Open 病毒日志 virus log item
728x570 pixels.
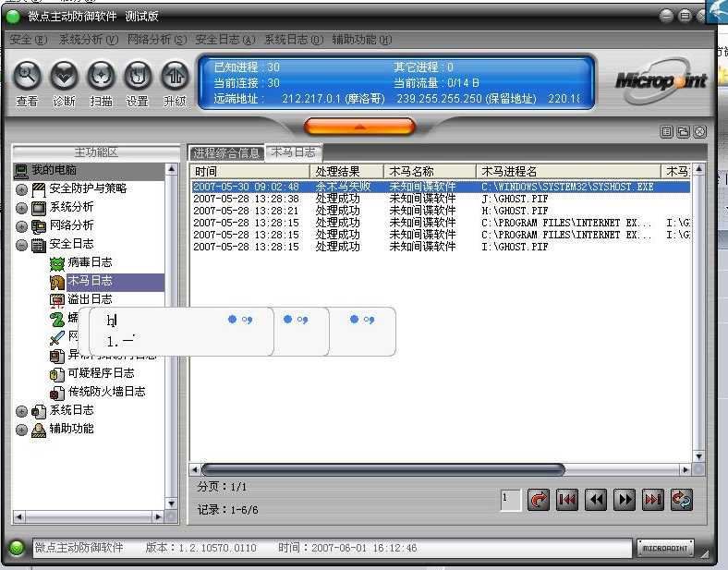click(x=90, y=262)
